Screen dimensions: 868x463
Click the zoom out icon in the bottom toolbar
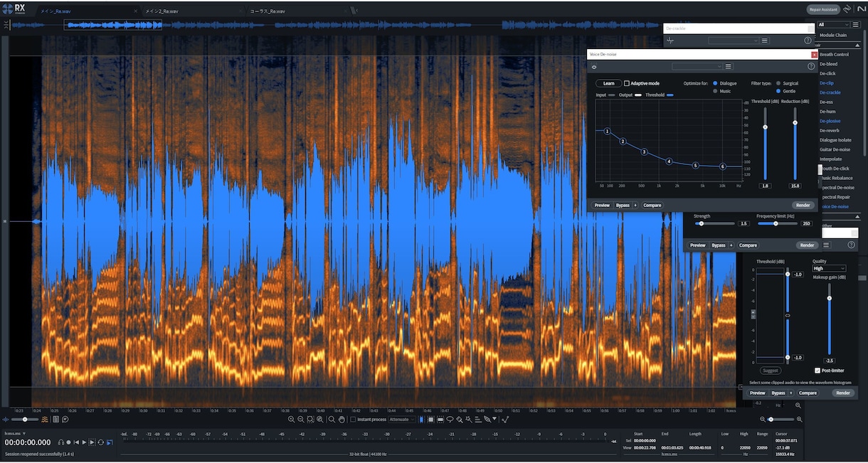click(x=301, y=420)
